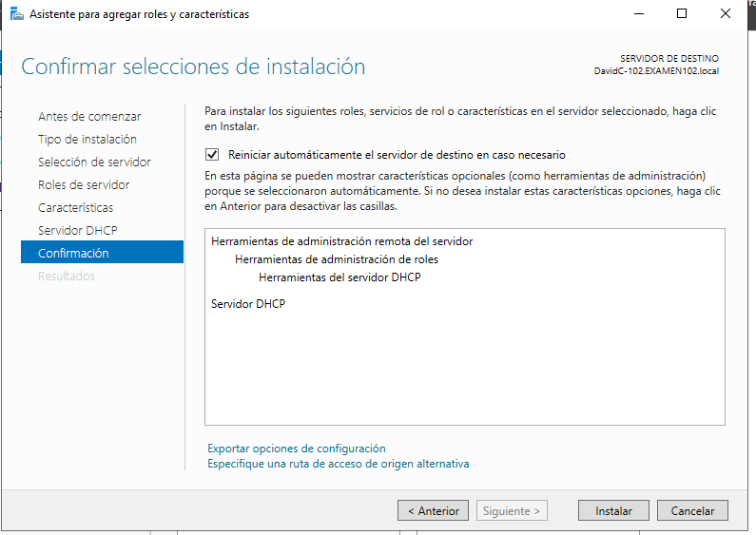The height and width of the screenshot is (535, 756).
Task: Switch to the Roles de servidor step
Action: [x=84, y=184]
